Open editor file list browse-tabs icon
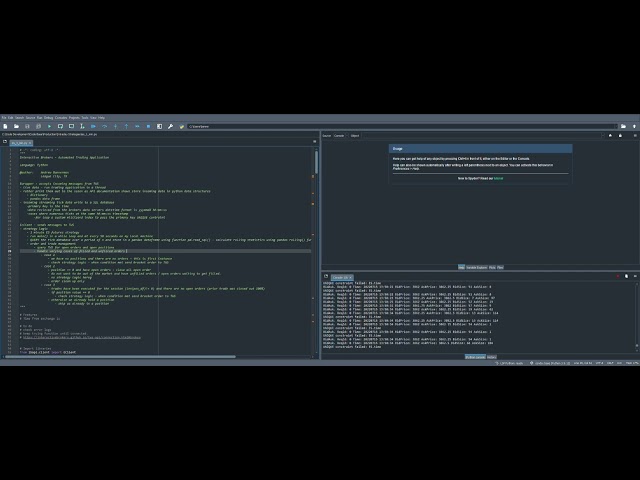640x480 pixels. tap(5, 142)
